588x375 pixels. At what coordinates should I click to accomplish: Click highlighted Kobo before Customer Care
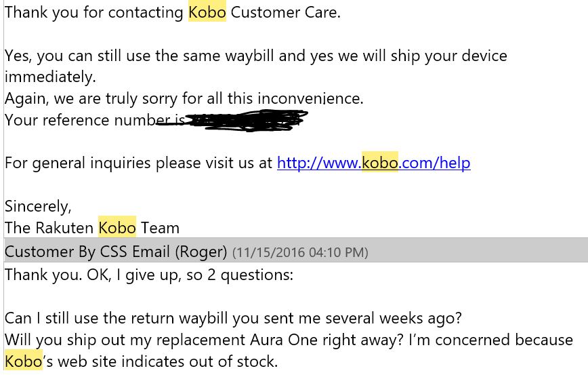point(207,12)
